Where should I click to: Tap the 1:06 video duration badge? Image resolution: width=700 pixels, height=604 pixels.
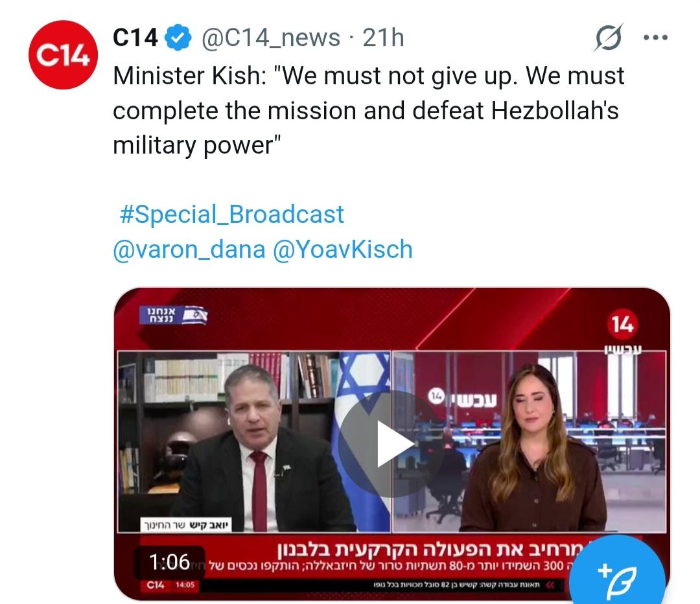click(169, 562)
